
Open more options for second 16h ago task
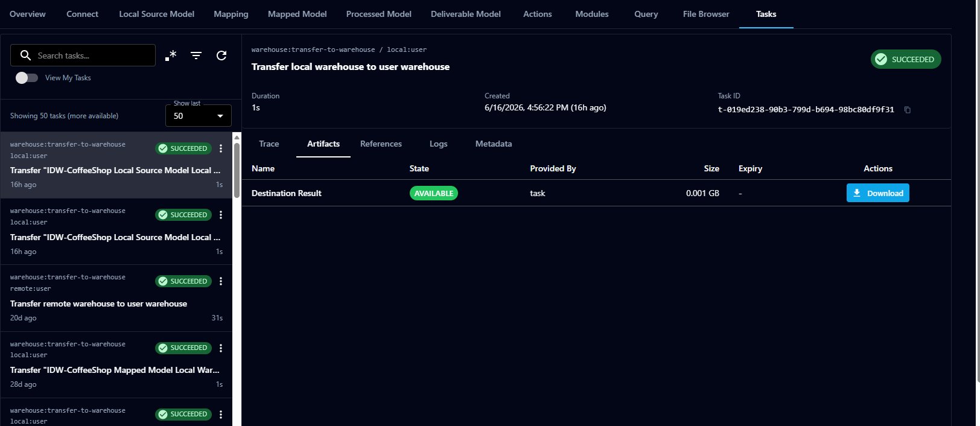coord(221,215)
